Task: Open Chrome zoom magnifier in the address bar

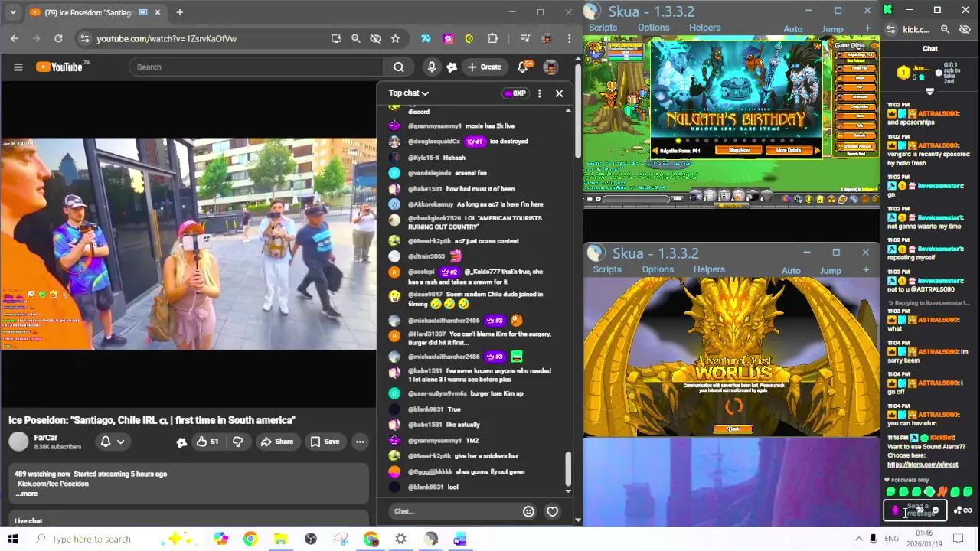Action: [x=355, y=38]
